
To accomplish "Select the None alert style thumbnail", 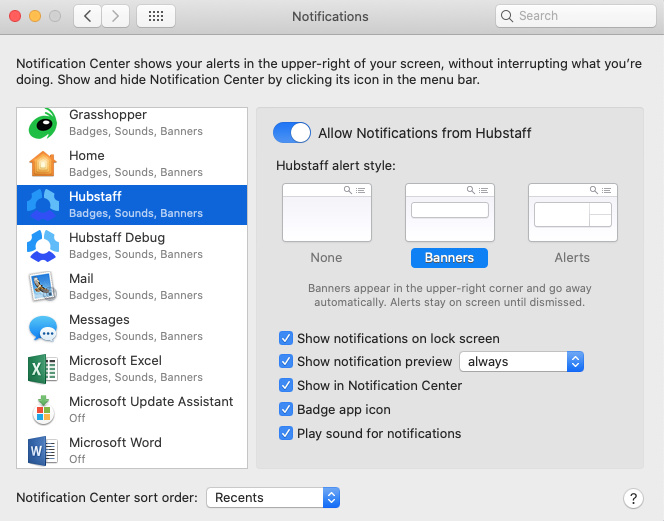I will 327,212.
